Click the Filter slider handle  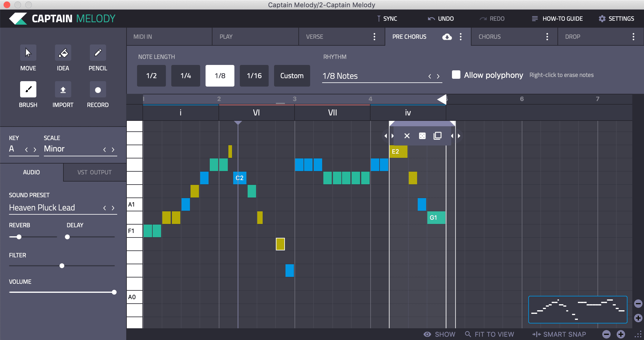pos(62,266)
